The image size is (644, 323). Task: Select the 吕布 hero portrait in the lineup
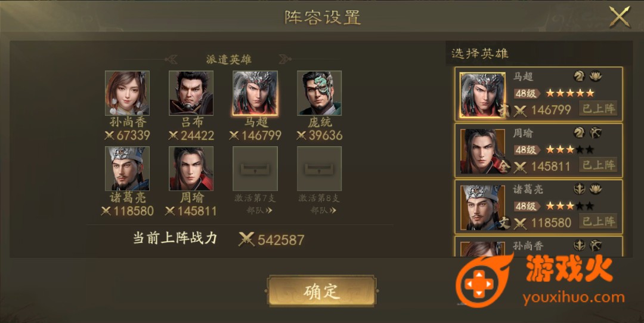tap(191, 93)
